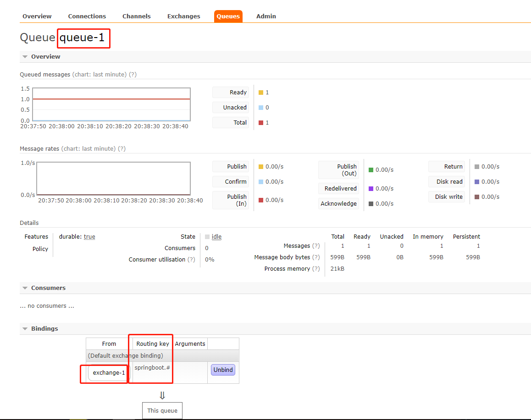Click the dark grey Acknowledge swatch
531x420 pixels.
pos(371,204)
